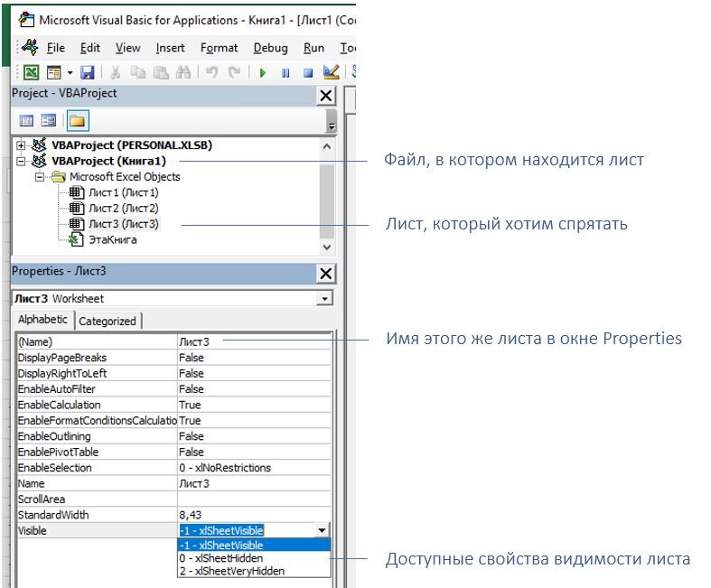
Task: Open the Format menu
Action: (219, 48)
